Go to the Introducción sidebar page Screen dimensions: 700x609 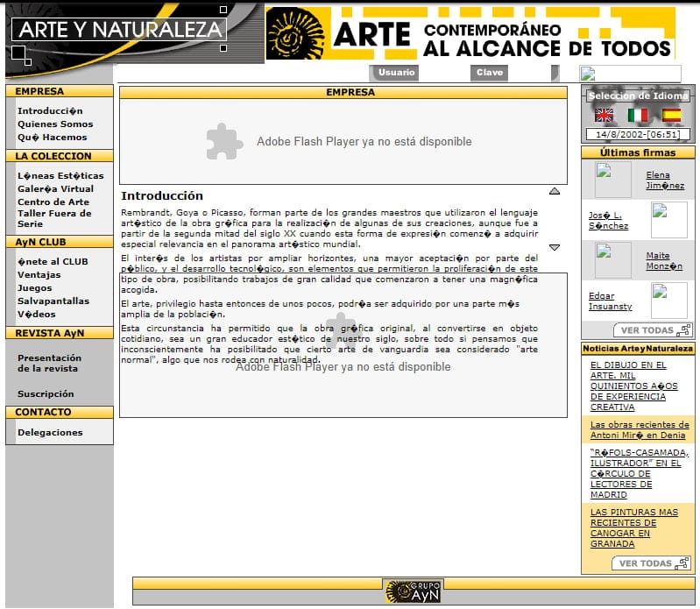coord(50,110)
